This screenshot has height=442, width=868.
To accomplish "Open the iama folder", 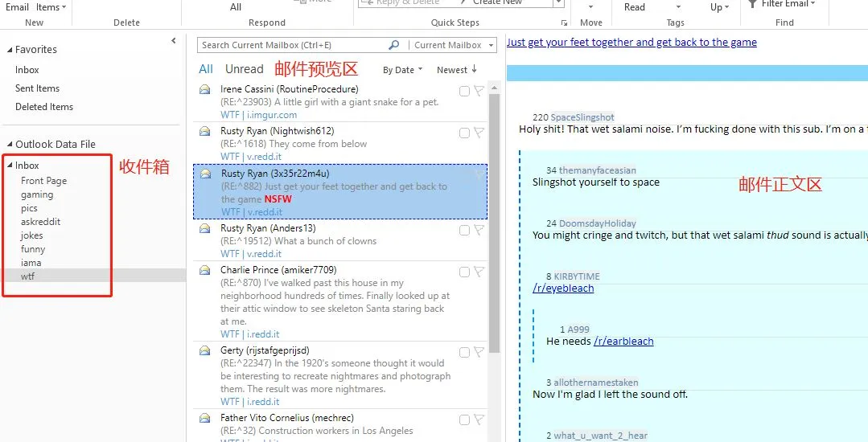I will click(31, 263).
